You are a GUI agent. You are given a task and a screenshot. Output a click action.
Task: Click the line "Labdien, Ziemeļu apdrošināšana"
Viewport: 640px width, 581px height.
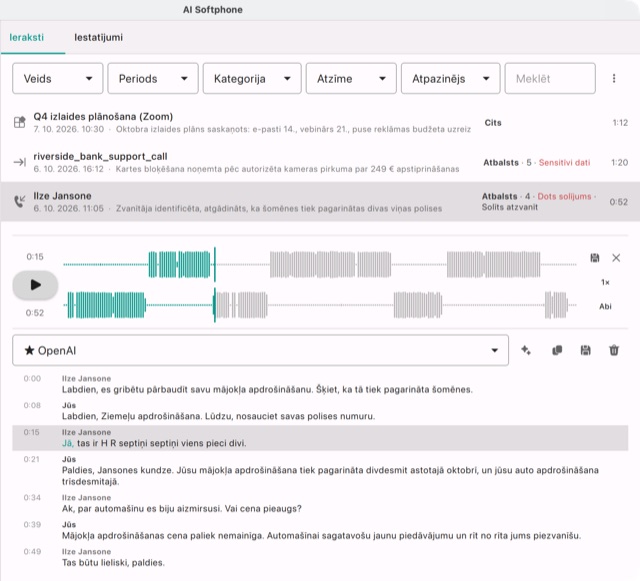coord(218,416)
